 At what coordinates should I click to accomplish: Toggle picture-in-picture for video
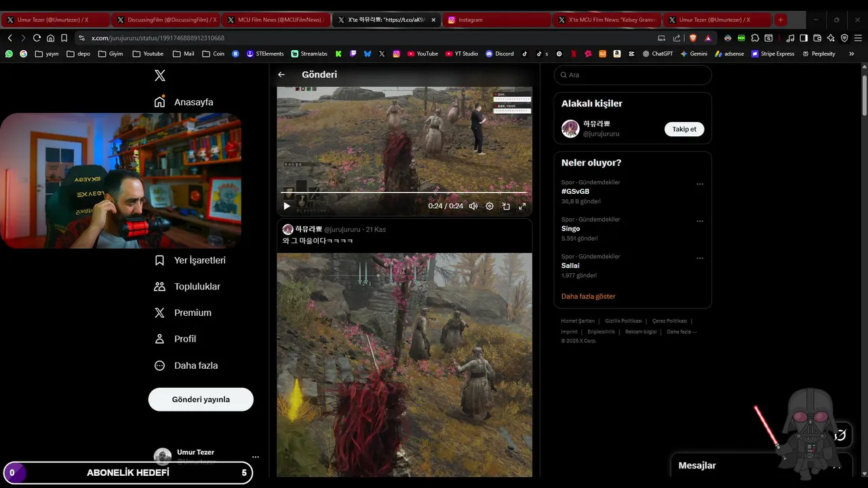click(506, 206)
